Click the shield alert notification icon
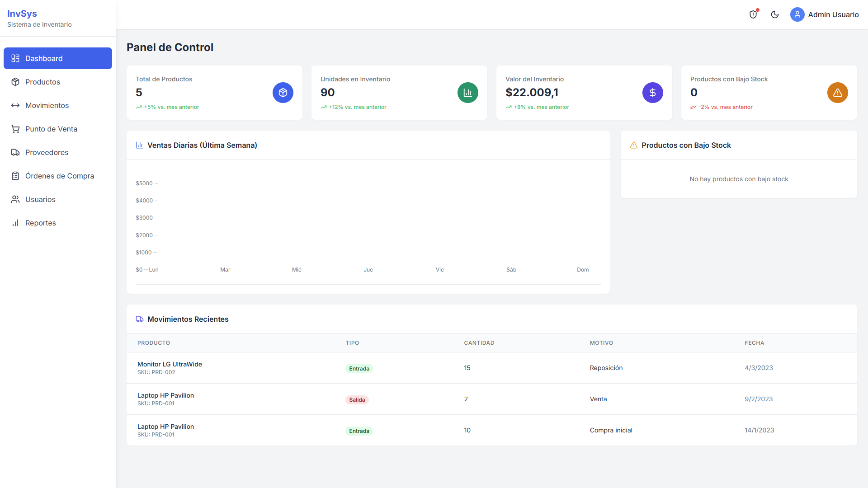 [753, 14]
